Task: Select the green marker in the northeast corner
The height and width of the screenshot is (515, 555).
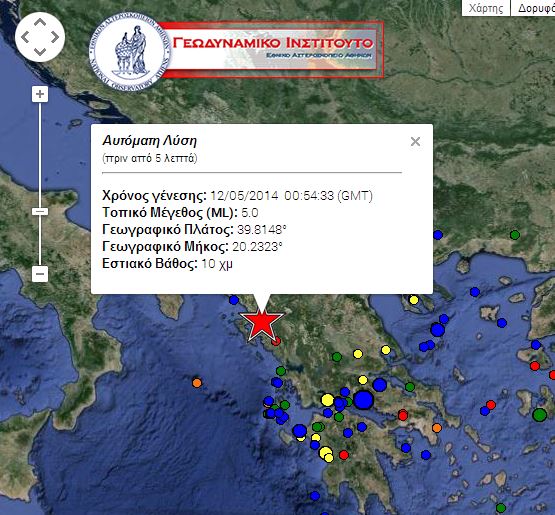Action: 515,234
